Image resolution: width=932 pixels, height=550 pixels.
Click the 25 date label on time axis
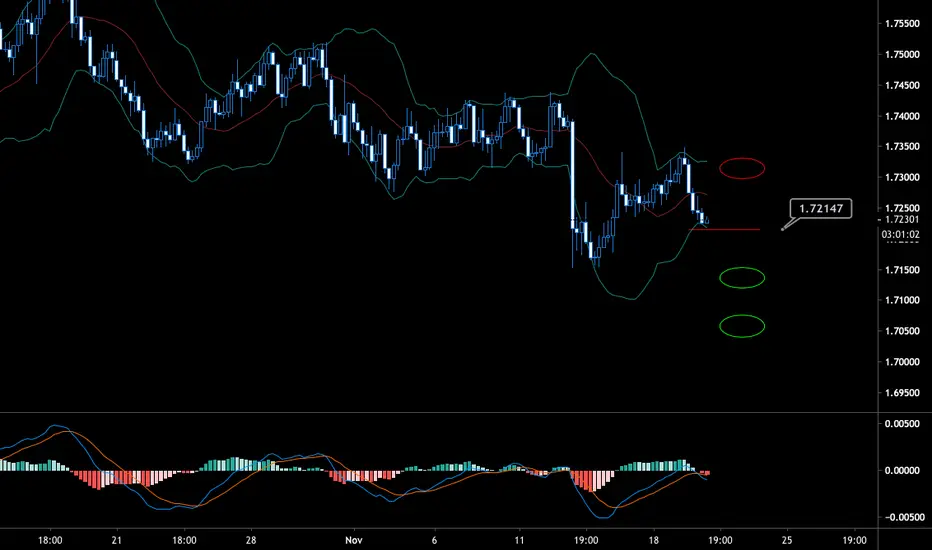787,540
